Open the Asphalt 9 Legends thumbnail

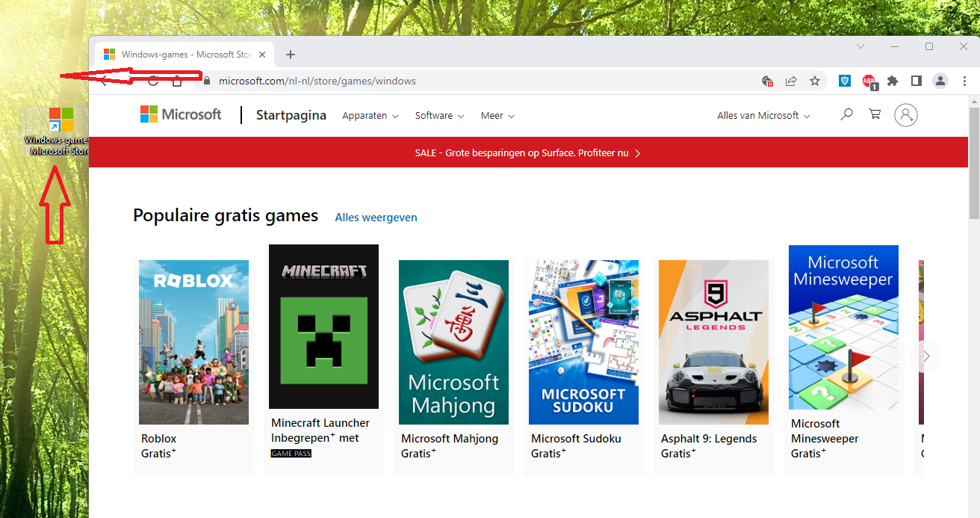pos(713,342)
